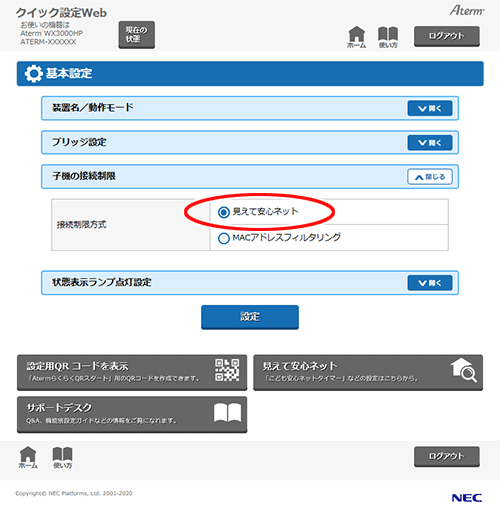Expand 状態表示ランプ点灯設定 section
The image size is (500, 520).
pos(430,283)
